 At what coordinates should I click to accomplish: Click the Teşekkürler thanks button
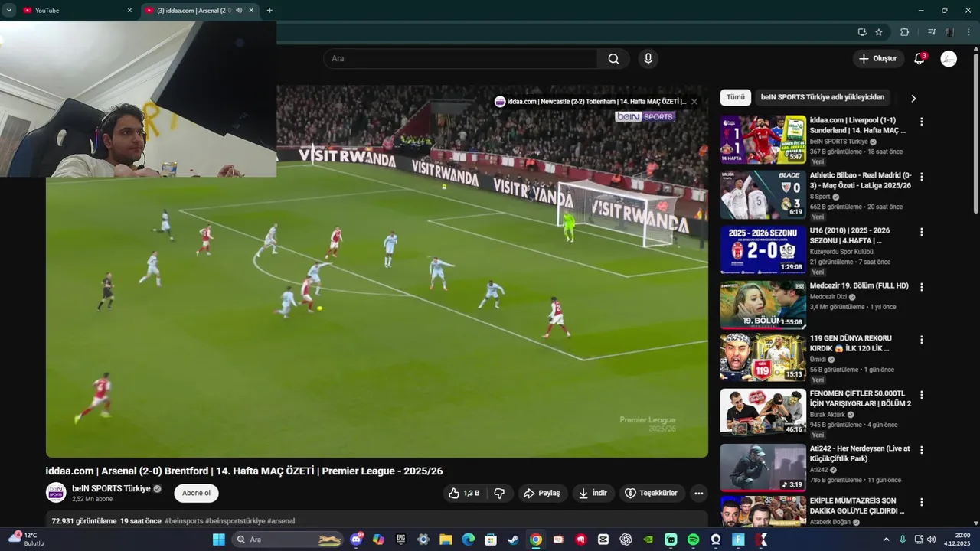tap(652, 494)
